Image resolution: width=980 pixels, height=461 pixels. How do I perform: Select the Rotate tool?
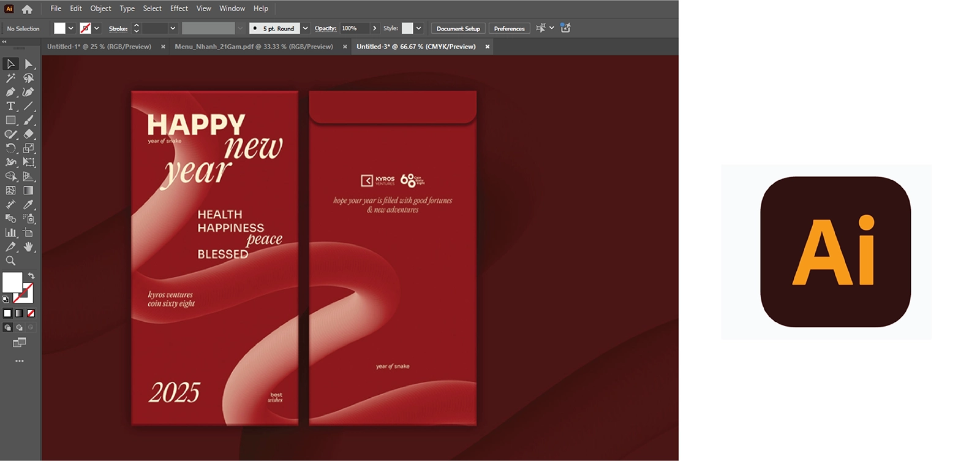point(10,148)
